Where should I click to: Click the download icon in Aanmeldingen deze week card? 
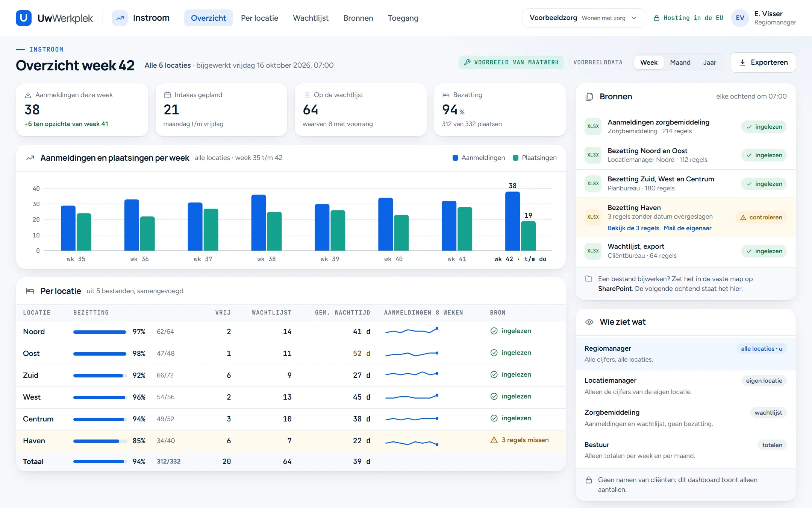(x=28, y=95)
